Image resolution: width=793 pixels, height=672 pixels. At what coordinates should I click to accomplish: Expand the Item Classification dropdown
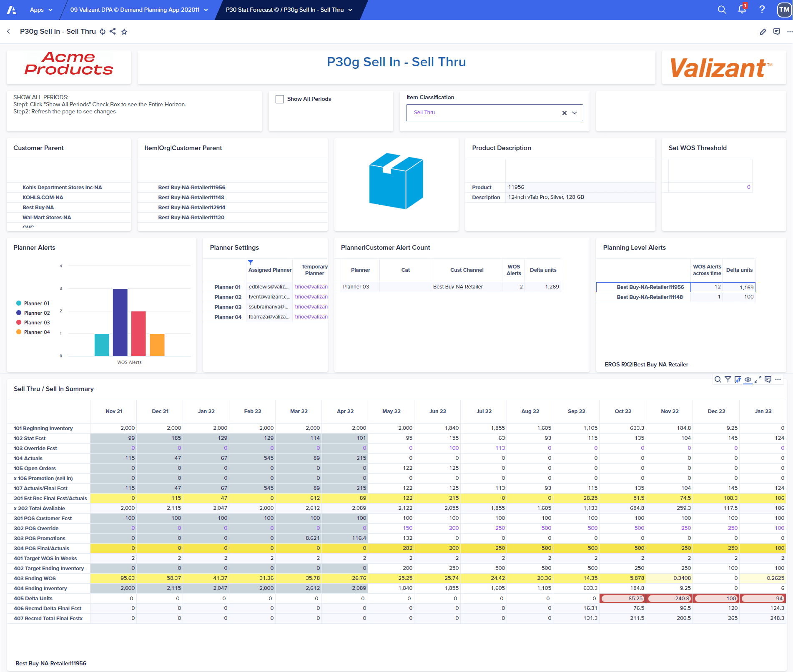[575, 113]
